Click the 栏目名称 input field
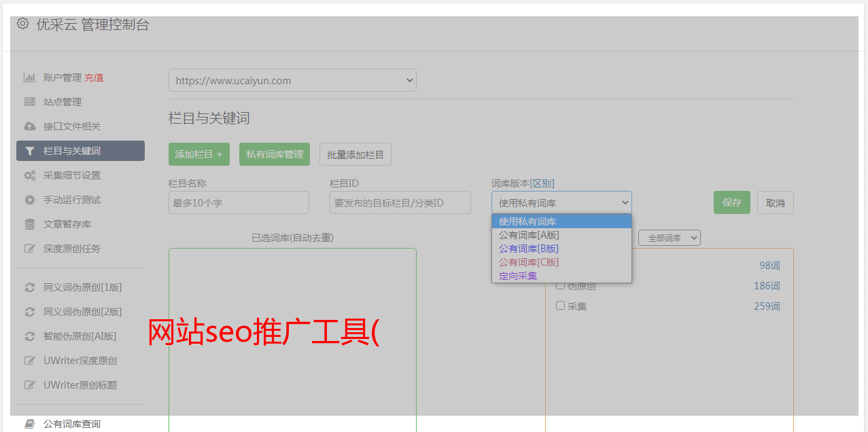The height and width of the screenshot is (432, 868). [x=239, y=202]
